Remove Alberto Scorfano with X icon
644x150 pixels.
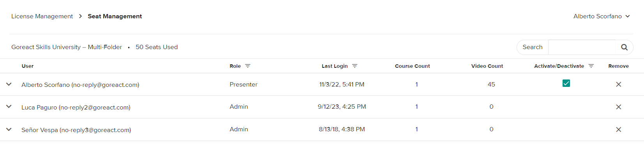pos(618,84)
